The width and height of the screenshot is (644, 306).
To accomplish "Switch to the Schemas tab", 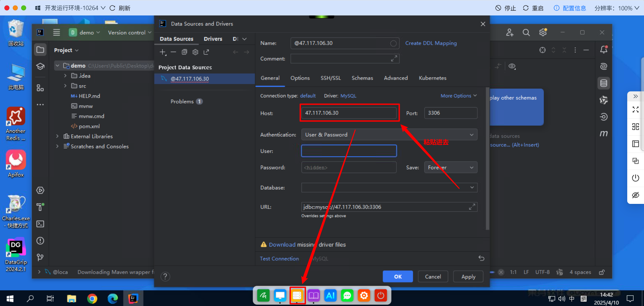I will (362, 78).
